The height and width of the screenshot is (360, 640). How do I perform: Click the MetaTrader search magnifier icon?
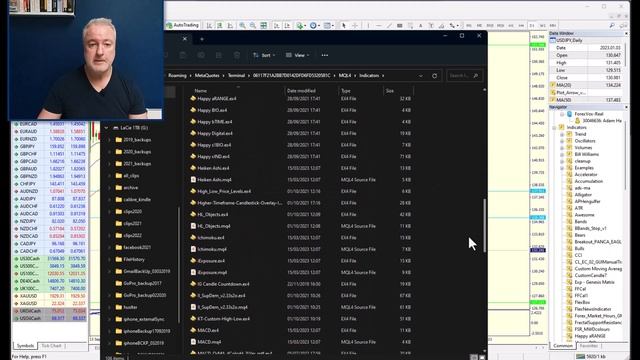(x=612, y=25)
